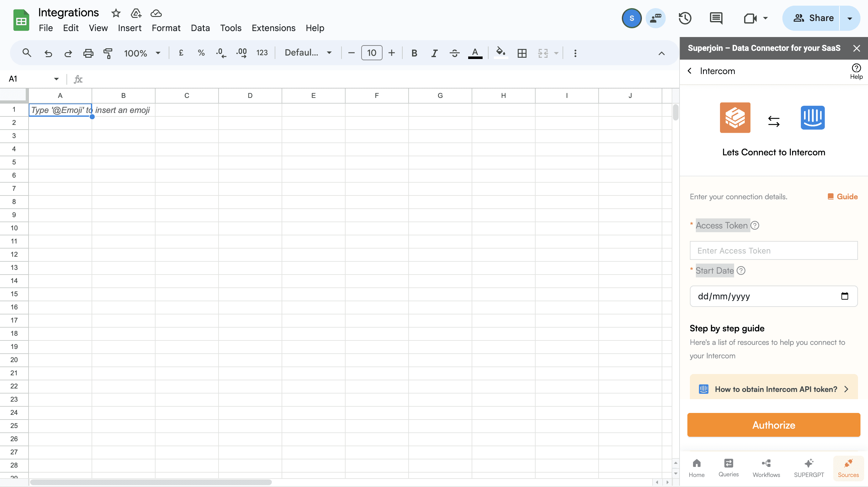This screenshot has height=487, width=868.
Task: Open the comments icon
Action: (x=716, y=18)
